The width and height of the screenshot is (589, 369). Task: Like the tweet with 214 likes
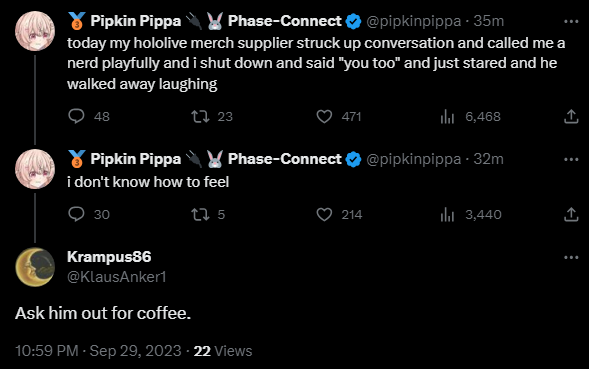pos(324,215)
